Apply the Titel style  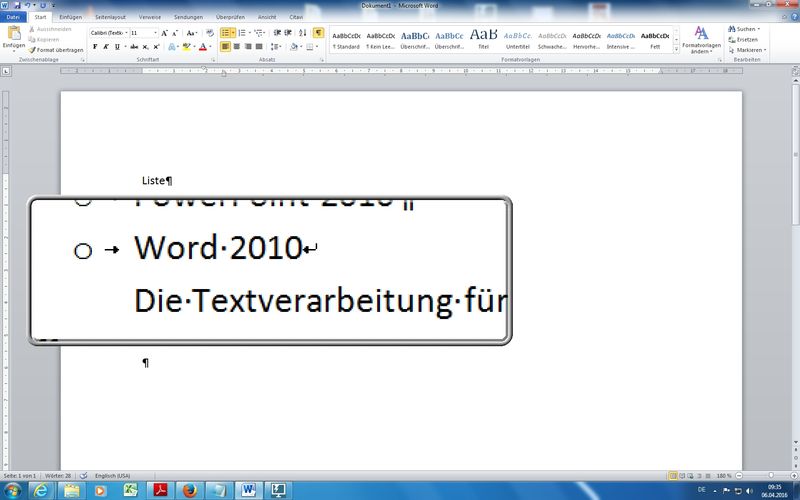(x=483, y=38)
